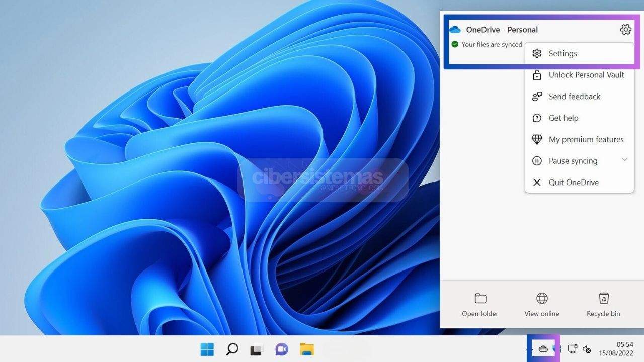Click the network tray icon

572,349
